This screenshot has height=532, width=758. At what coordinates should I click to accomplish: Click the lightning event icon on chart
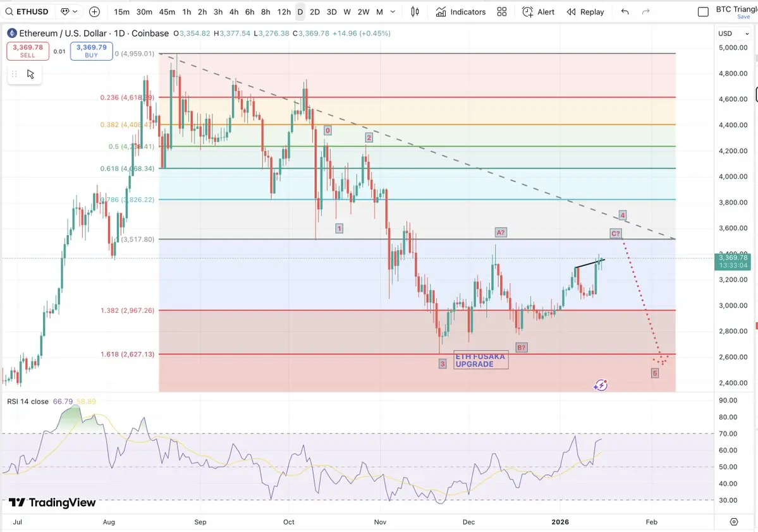pyautogui.click(x=601, y=385)
